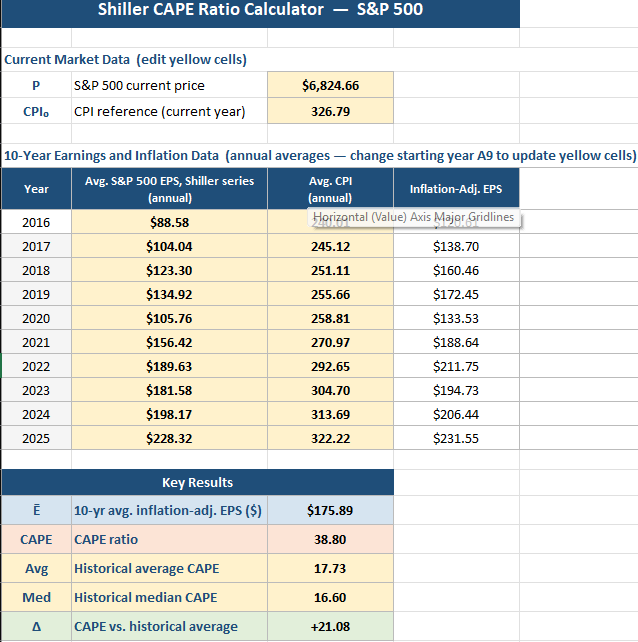Select the year cell 2023

[x=36, y=390]
